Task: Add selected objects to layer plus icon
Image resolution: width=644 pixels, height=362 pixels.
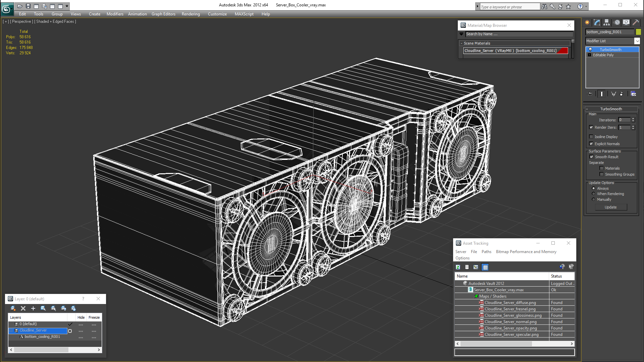Action: coord(33,308)
